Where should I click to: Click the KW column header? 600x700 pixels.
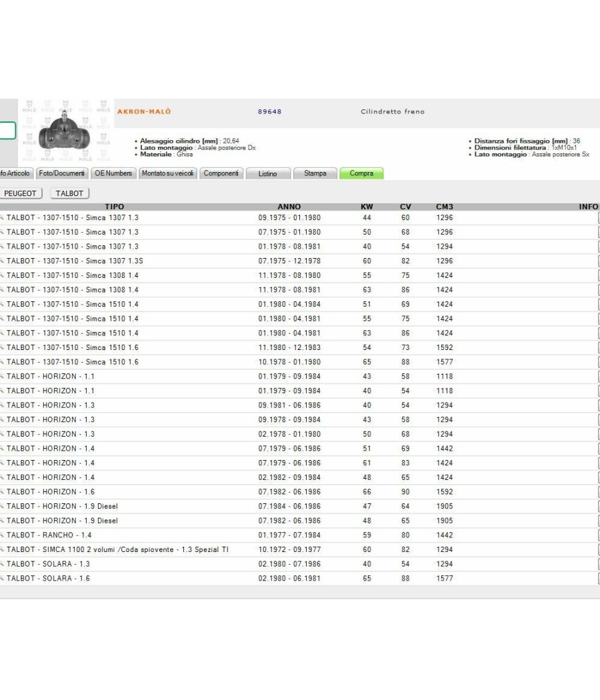pyautogui.click(x=367, y=207)
